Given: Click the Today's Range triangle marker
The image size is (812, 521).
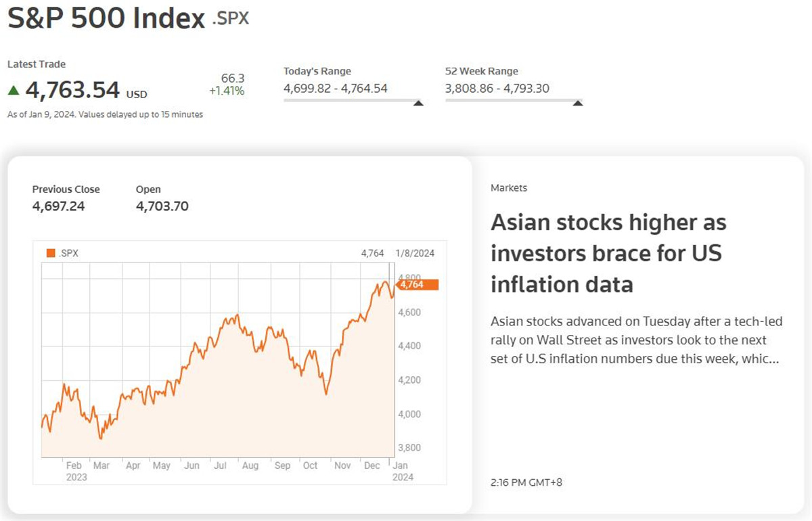Looking at the screenshot, I should click(x=418, y=103).
